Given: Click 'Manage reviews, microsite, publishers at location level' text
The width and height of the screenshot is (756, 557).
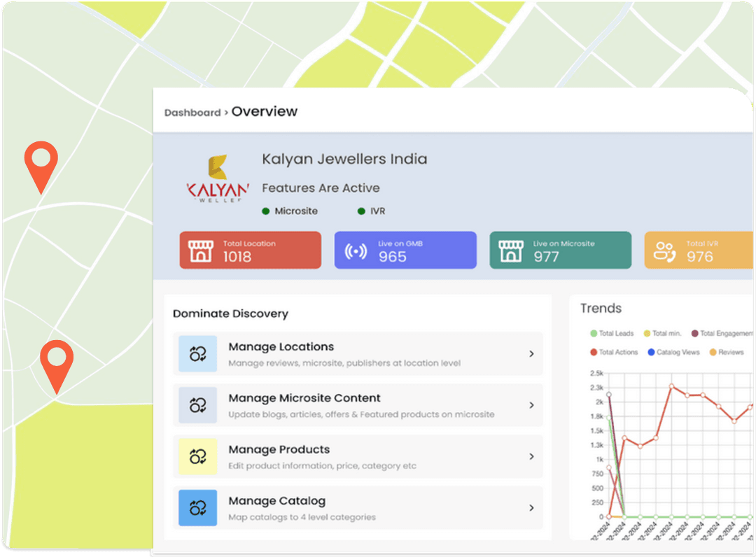Looking at the screenshot, I should [x=344, y=363].
